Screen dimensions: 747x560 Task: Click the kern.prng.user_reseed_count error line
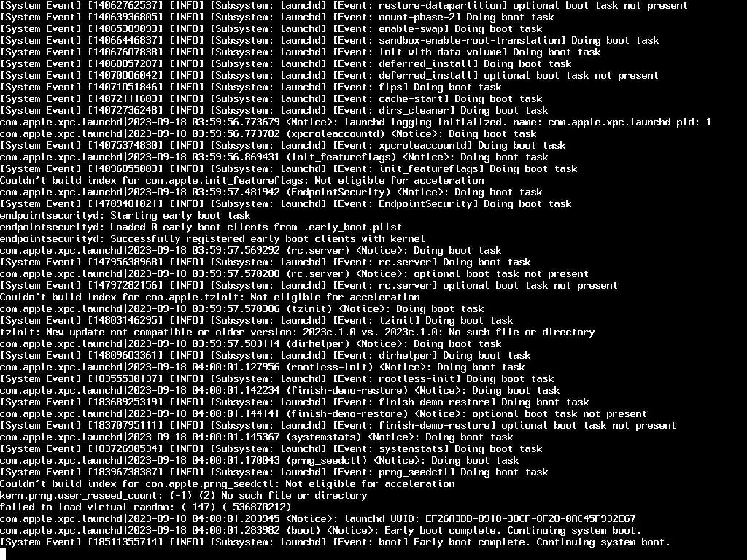183,495
